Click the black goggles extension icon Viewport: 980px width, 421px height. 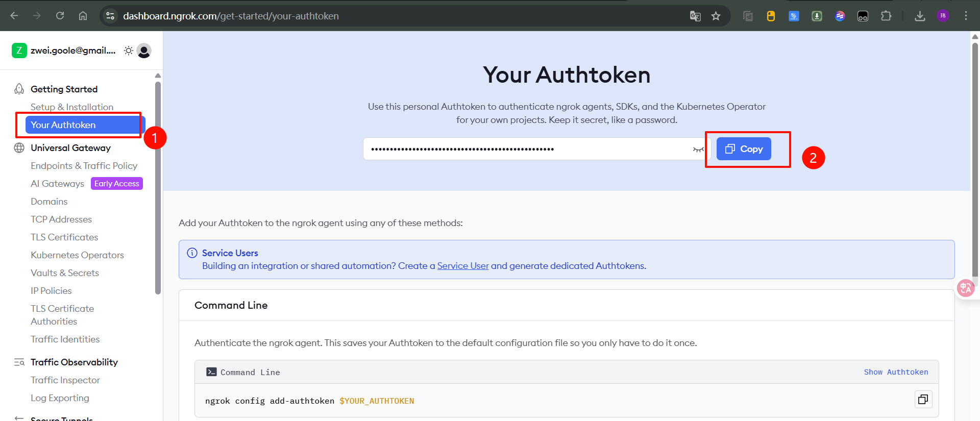863,16
